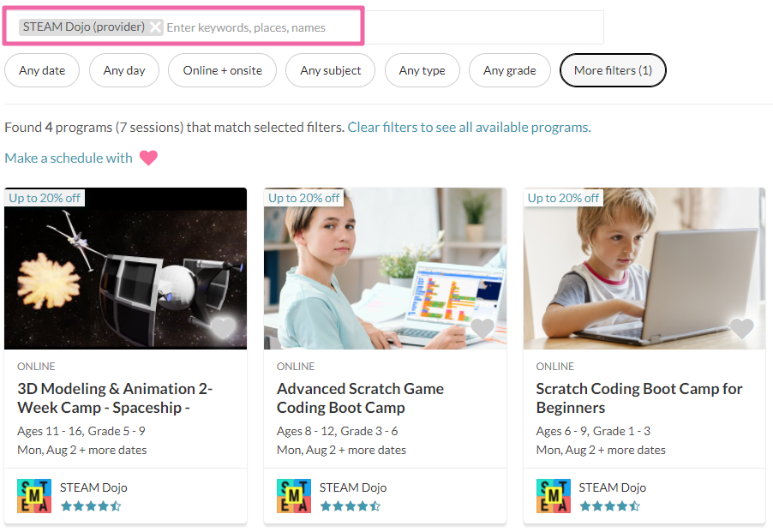The width and height of the screenshot is (773, 532).
Task: Remove the STEAM Dojo provider tag
Action: tap(155, 27)
